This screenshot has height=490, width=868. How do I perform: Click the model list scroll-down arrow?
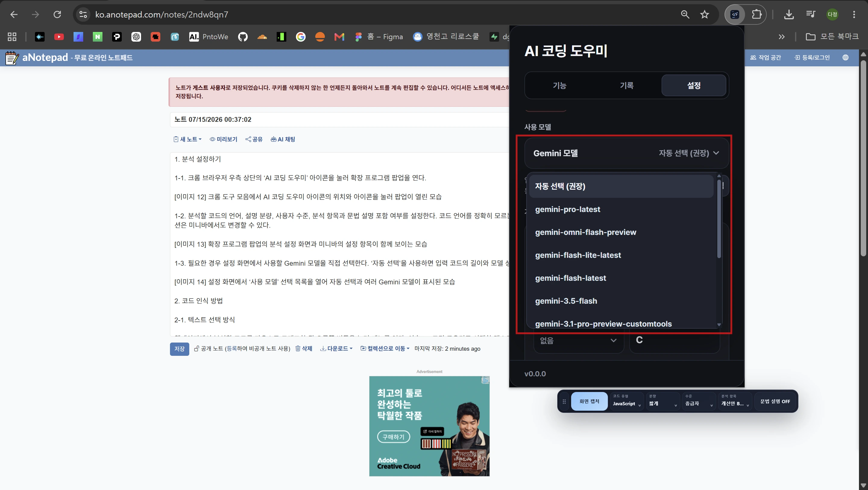[719, 324]
